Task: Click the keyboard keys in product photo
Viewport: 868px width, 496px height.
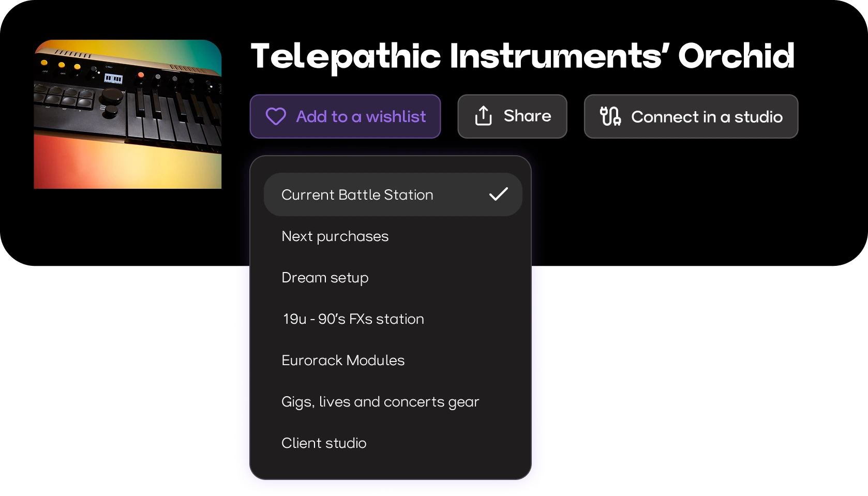Action: tap(173, 116)
